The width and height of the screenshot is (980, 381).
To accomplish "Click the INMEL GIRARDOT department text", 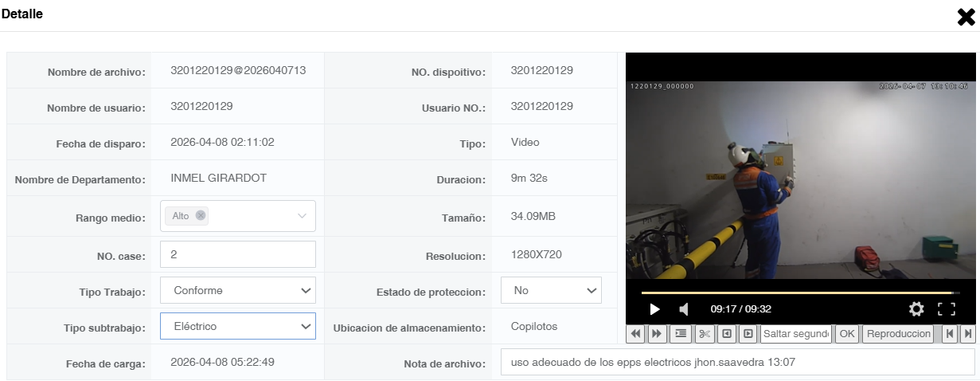I will pos(218,178).
